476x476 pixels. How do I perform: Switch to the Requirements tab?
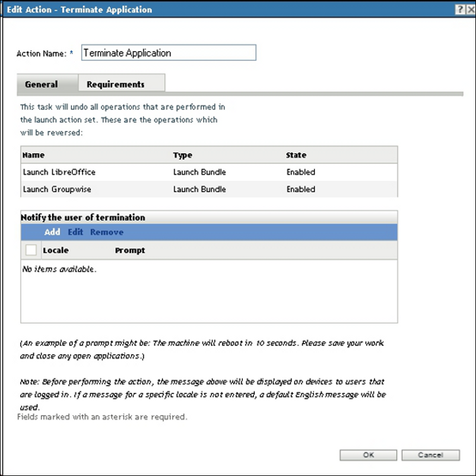(x=121, y=83)
